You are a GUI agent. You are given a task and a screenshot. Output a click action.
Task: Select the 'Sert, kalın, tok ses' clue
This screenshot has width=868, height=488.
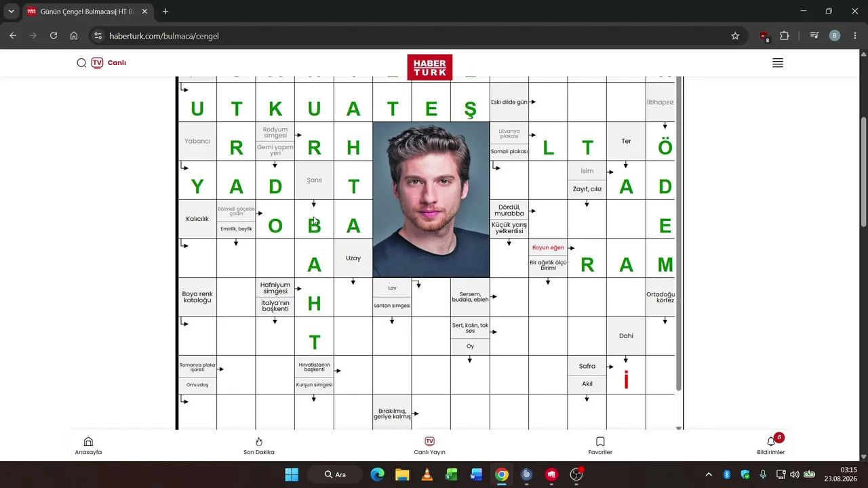(x=470, y=328)
